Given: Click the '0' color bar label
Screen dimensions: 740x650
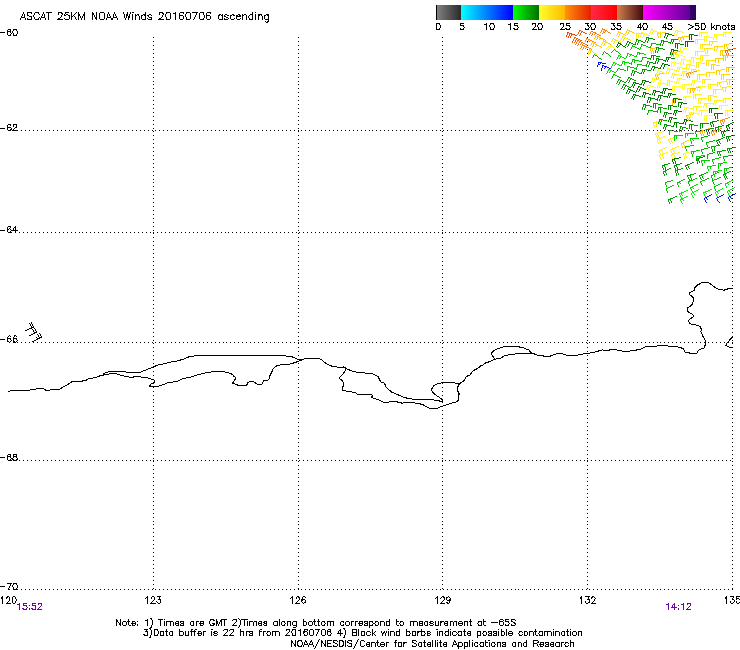Looking at the screenshot, I should point(438,27).
